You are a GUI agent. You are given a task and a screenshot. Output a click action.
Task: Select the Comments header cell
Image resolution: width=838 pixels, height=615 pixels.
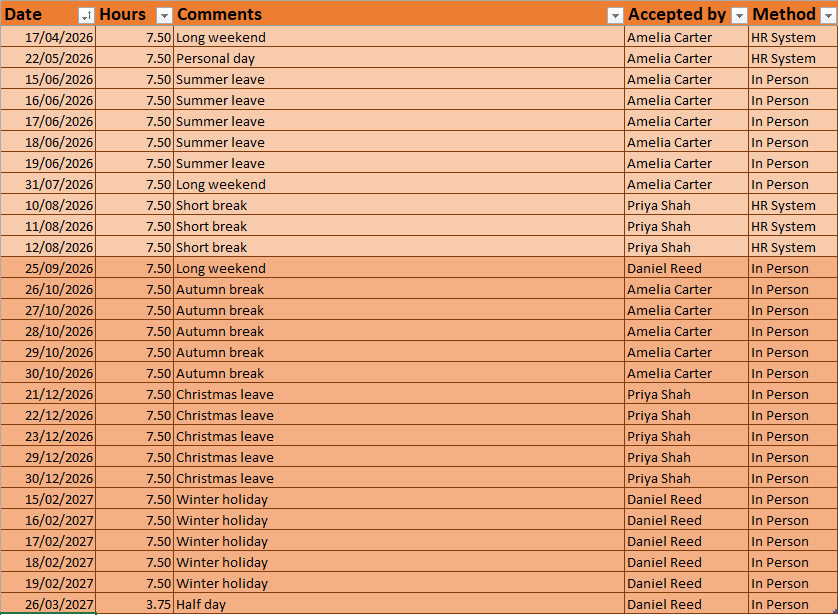click(x=399, y=14)
